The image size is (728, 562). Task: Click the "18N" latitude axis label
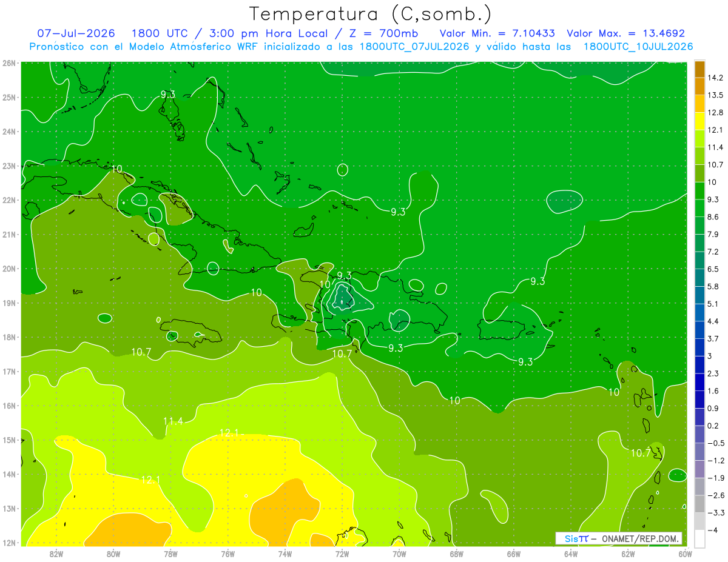coord(8,337)
